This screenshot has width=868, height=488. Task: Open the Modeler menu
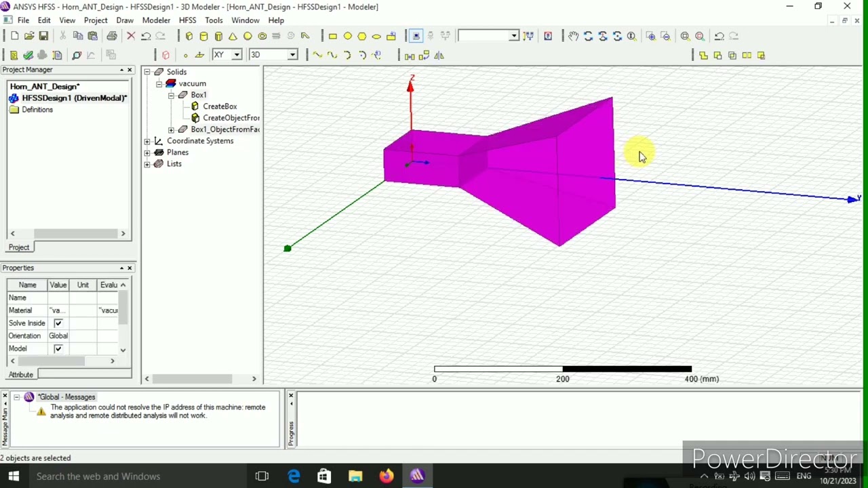tap(156, 20)
